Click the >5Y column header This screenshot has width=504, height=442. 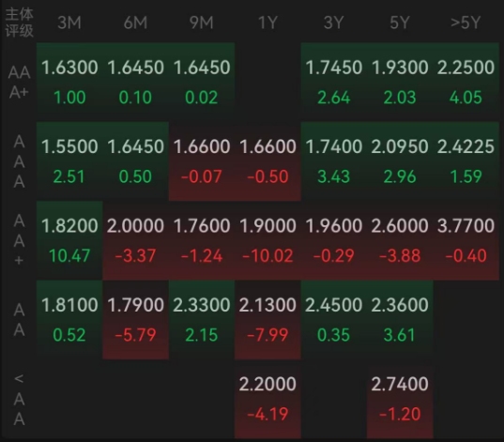(x=466, y=23)
